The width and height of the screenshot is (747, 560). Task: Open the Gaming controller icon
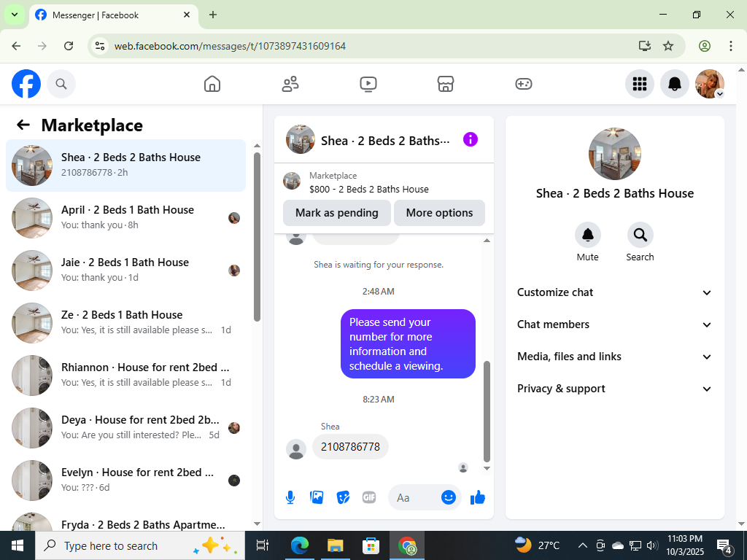point(524,84)
